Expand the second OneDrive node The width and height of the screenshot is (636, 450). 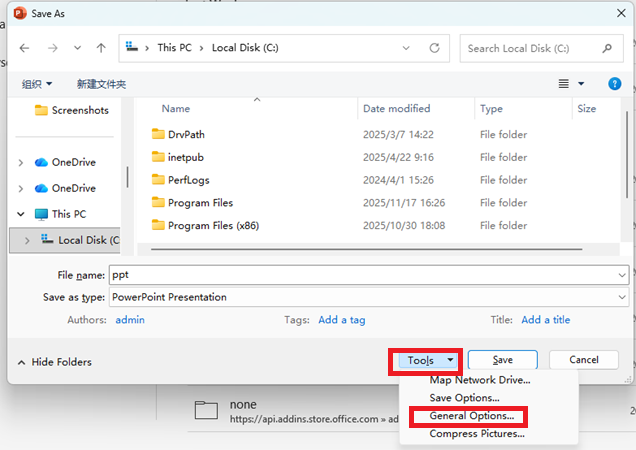pyautogui.click(x=21, y=189)
